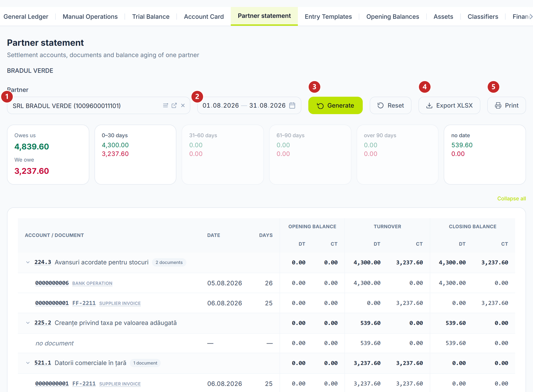Switch to General Ledger tab
The height and width of the screenshot is (392, 533).
[26, 17]
